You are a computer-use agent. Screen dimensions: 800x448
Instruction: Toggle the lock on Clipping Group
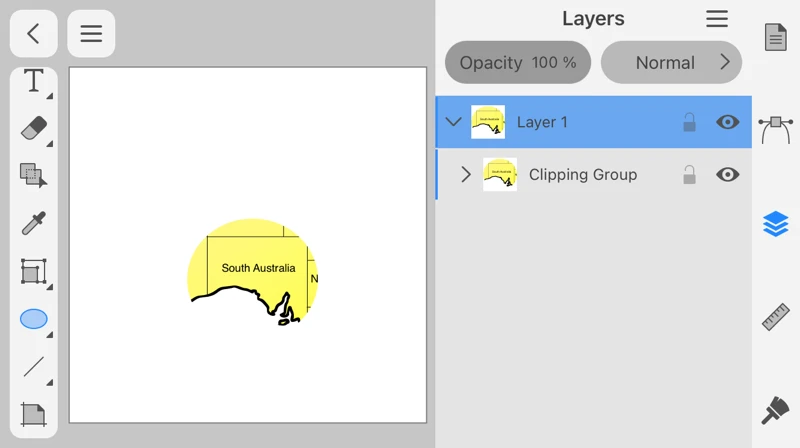[x=689, y=175]
